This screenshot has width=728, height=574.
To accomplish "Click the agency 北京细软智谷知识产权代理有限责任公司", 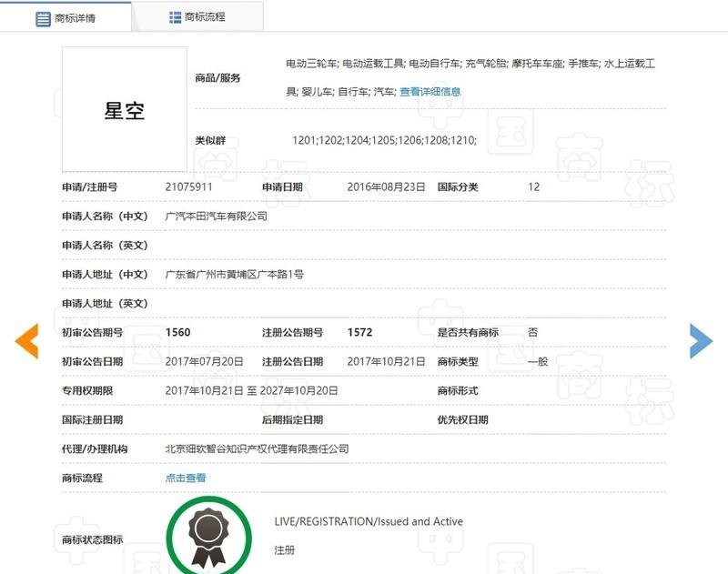I will pos(258,448).
